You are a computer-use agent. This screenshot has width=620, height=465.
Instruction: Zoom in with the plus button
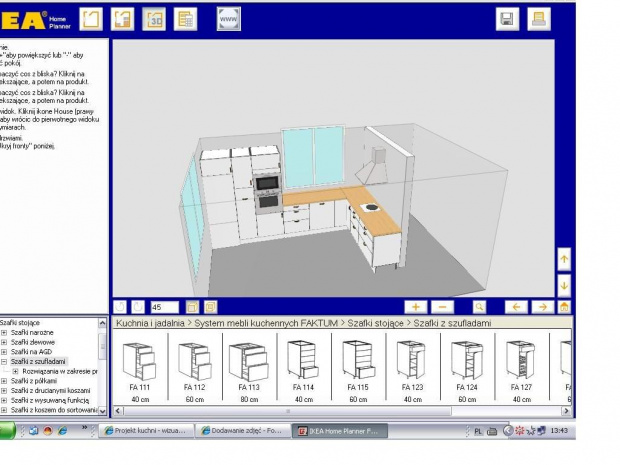click(416, 307)
